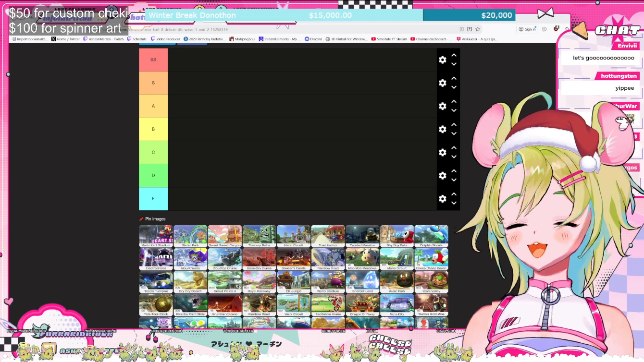The image size is (644, 362).
Task: Open the 3D Pinball for Windows bookmark
Action: coord(347,39)
